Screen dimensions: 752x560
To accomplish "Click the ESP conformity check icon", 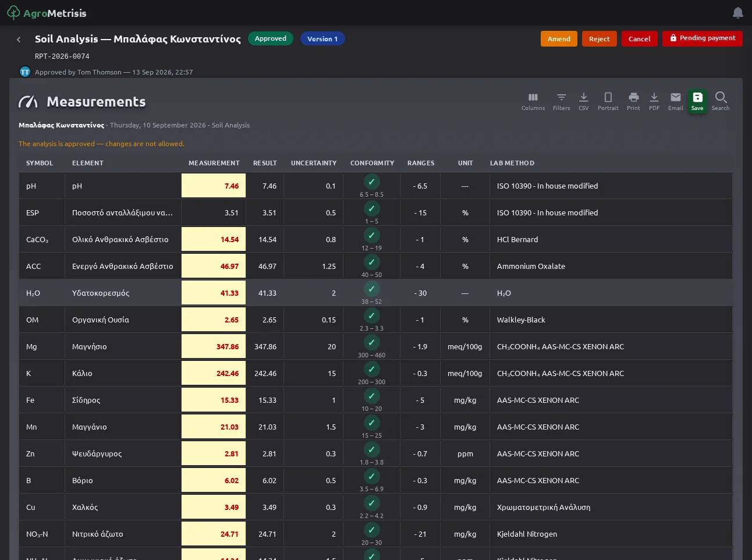I will (371, 208).
